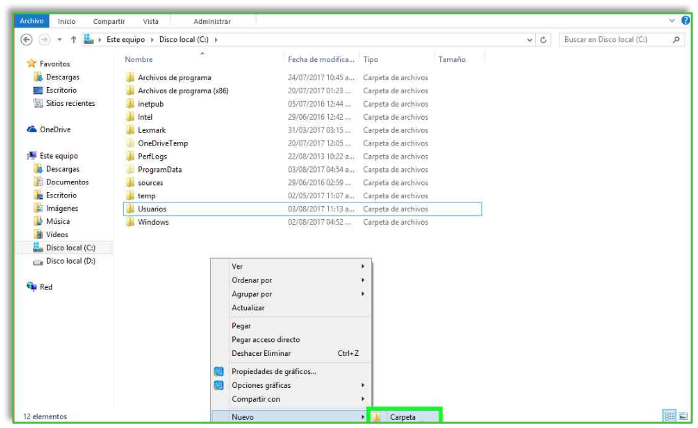Open Red network in the sidebar
This screenshot has height=428, width=698.
(45, 287)
